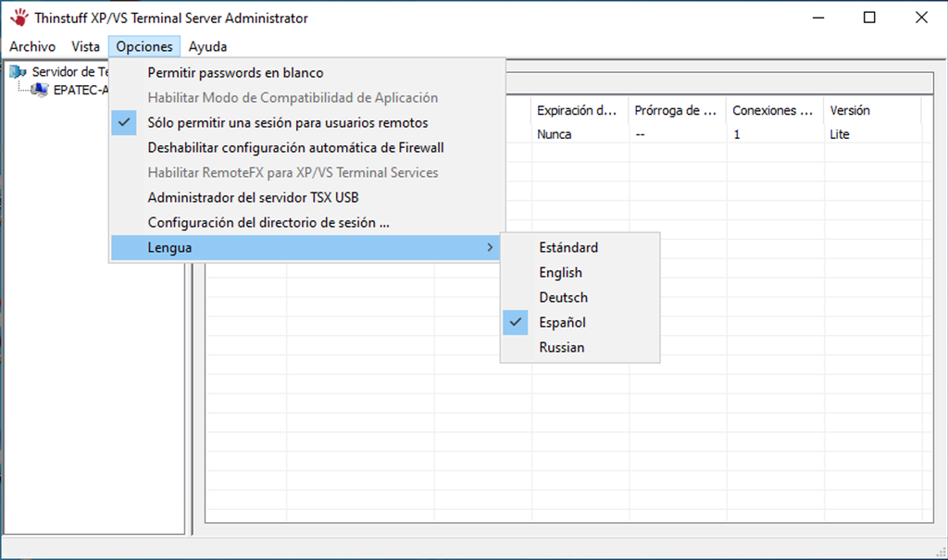This screenshot has height=560, width=948.
Task: Open the Archivo menu
Action: coord(32,46)
